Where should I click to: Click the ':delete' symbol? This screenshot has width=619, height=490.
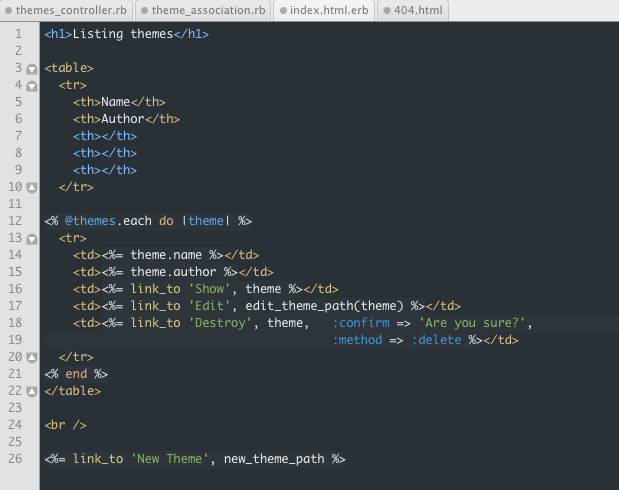pos(436,340)
